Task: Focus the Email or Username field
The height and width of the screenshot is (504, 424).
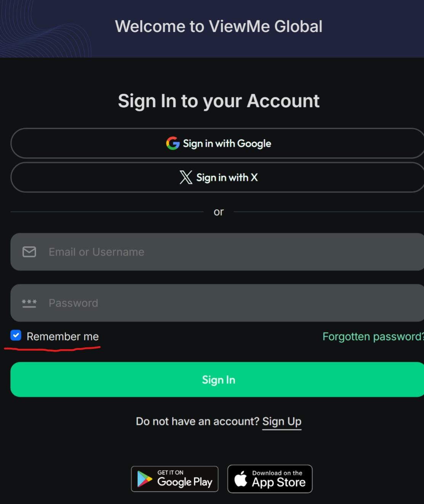Action: (x=229, y=252)
